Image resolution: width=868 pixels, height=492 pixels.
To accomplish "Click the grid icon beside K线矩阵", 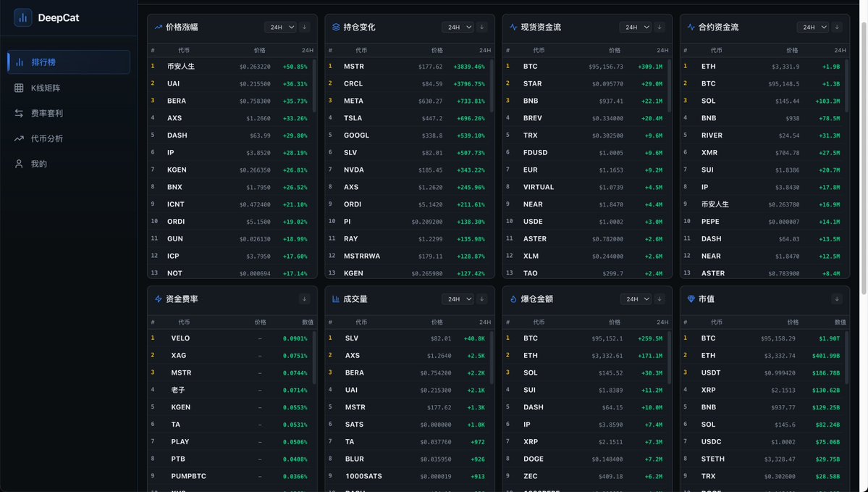I will click(19, 88).
